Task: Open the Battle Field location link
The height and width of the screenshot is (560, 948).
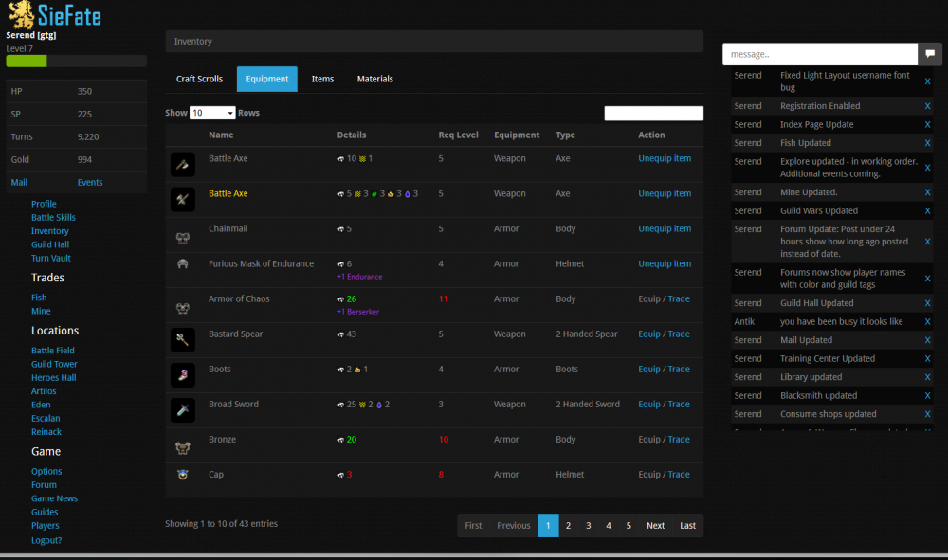Action: (53, 351)
